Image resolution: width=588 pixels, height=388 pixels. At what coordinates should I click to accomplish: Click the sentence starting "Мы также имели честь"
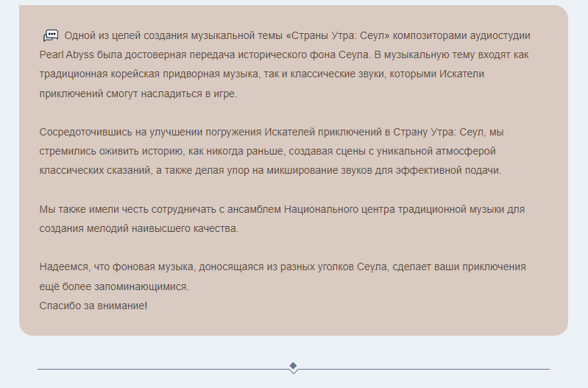(x=282, y=219)
